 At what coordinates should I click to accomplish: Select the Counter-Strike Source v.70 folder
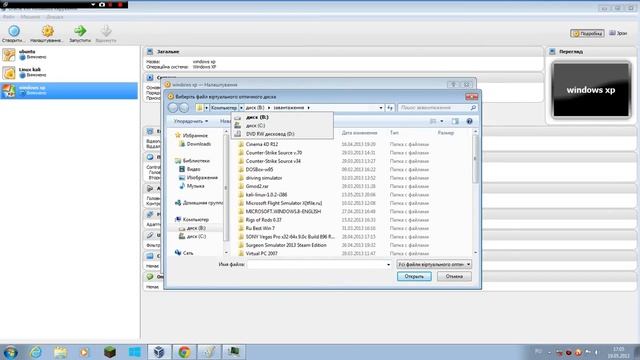coord(273,153)
